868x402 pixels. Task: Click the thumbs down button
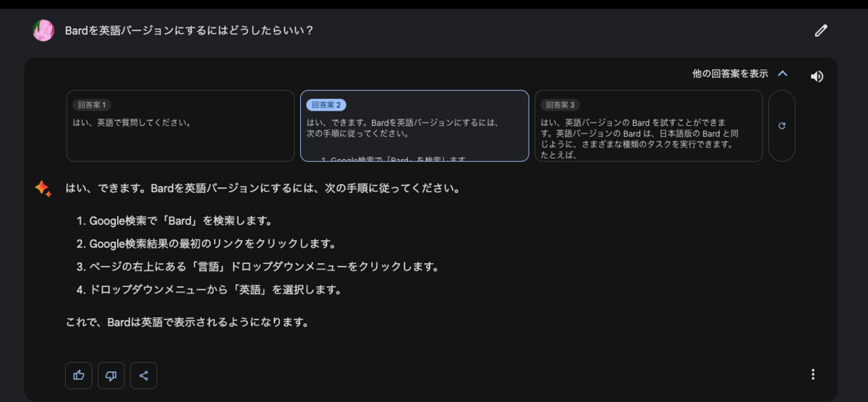[111, 375]
